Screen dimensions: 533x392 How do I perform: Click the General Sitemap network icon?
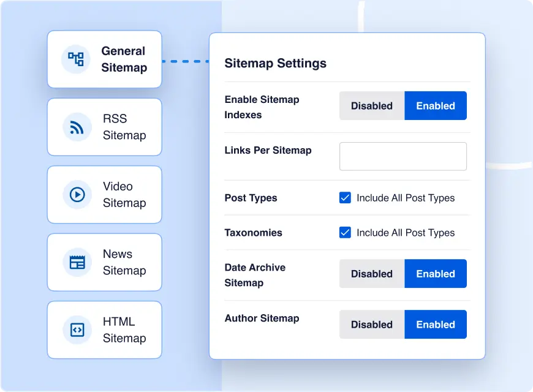(76, 59)
